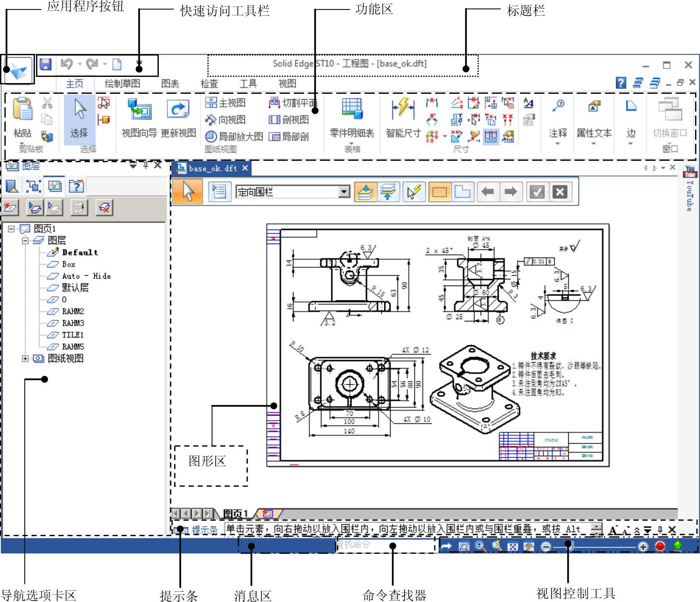This screenshot has width=700, height=602.
Task: Define a 切割平面 cutting plane
Action: pos(293,103)
